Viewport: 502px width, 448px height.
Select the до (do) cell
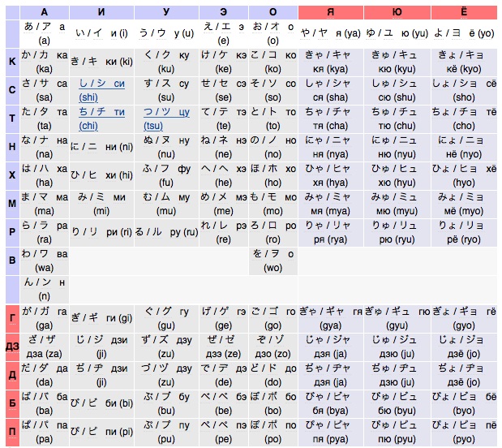[273, 375]
